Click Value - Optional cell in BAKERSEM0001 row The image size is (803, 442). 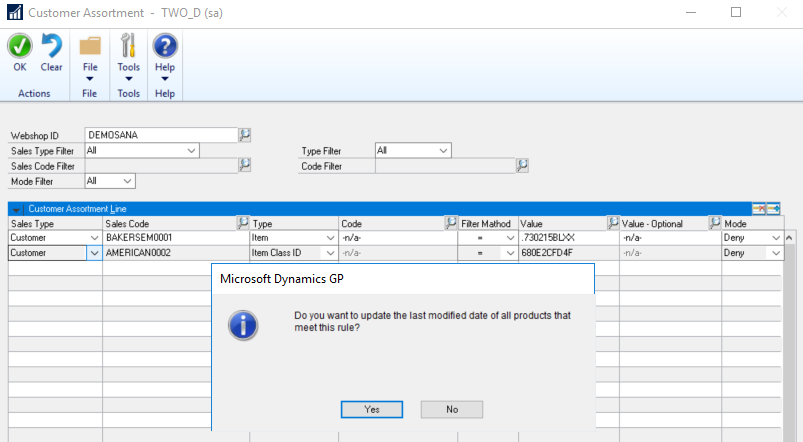pos(670,238)
